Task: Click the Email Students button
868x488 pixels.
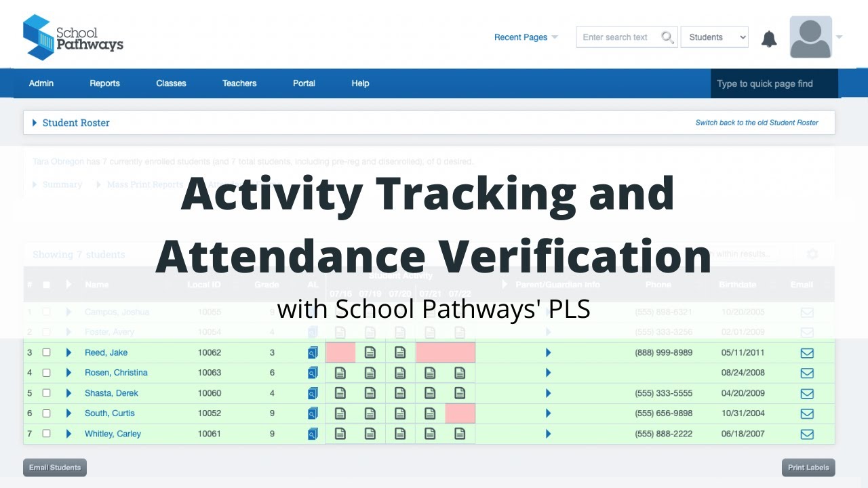Action: pyautogui.click(x=55, y=468)
